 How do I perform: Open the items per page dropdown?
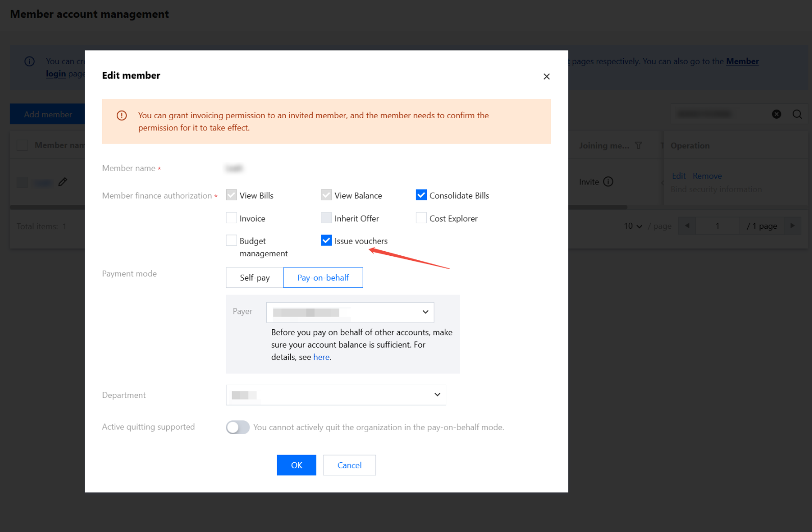(x=632, y=226)
